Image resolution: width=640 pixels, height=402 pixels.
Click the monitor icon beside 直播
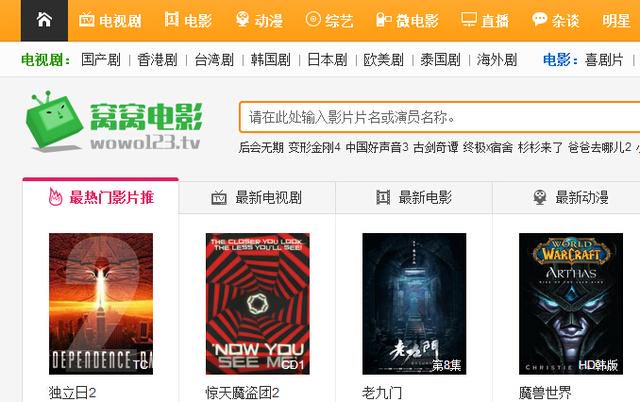pos(469,19)
